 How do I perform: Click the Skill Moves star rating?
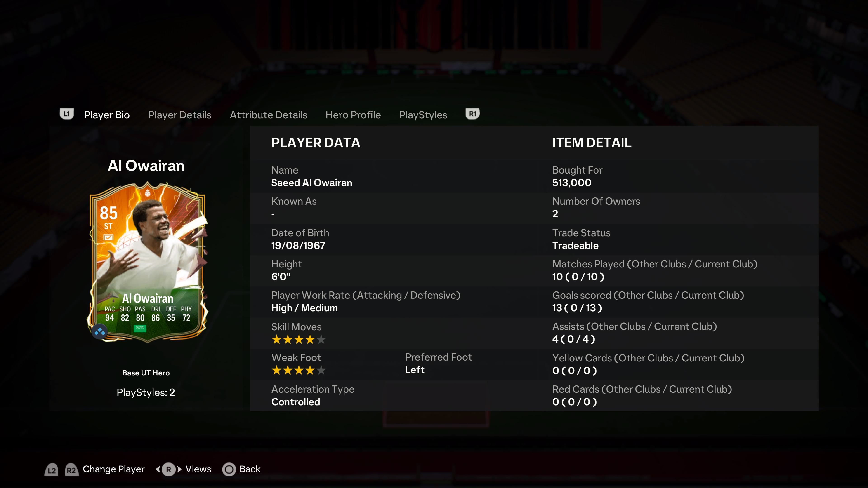click(x=299, y=340)
